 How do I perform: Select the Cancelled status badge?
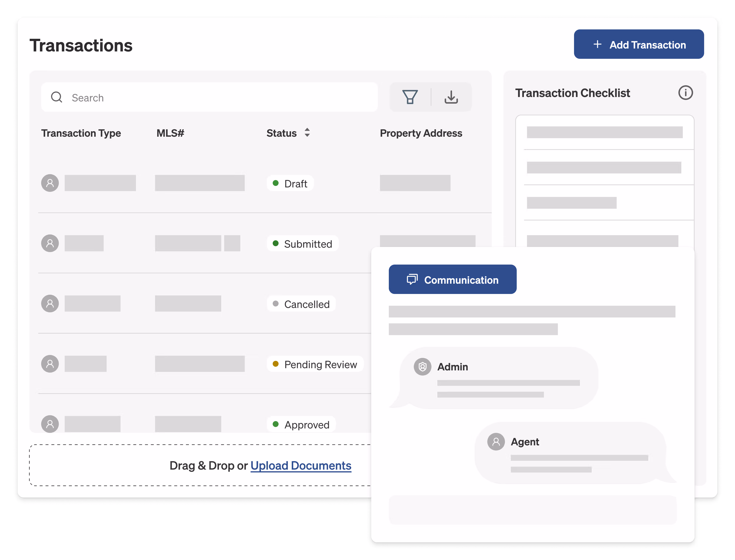point(301,304)
